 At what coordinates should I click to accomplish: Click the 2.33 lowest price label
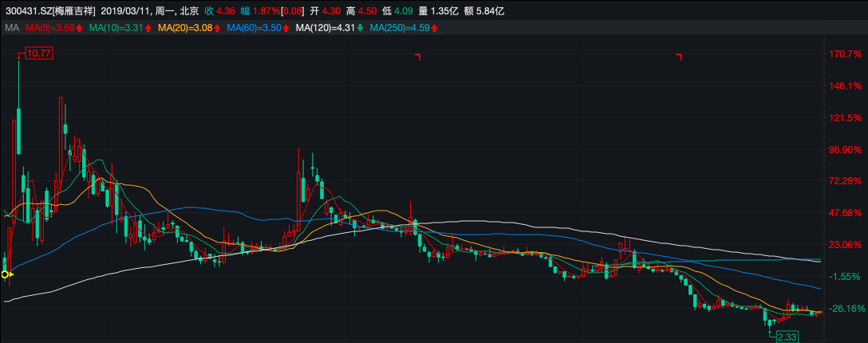tap(787, 337)
